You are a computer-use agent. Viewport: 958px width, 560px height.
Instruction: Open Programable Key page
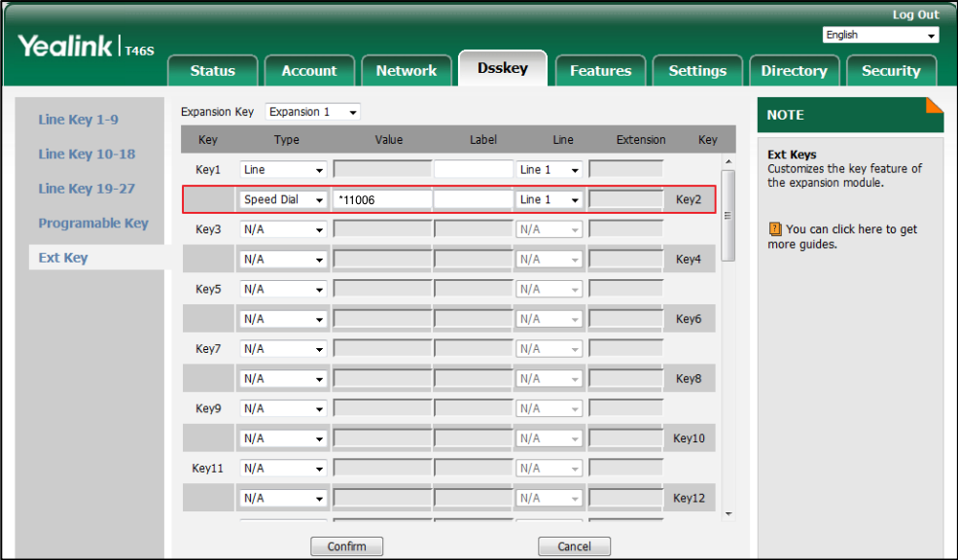[93, 223]
